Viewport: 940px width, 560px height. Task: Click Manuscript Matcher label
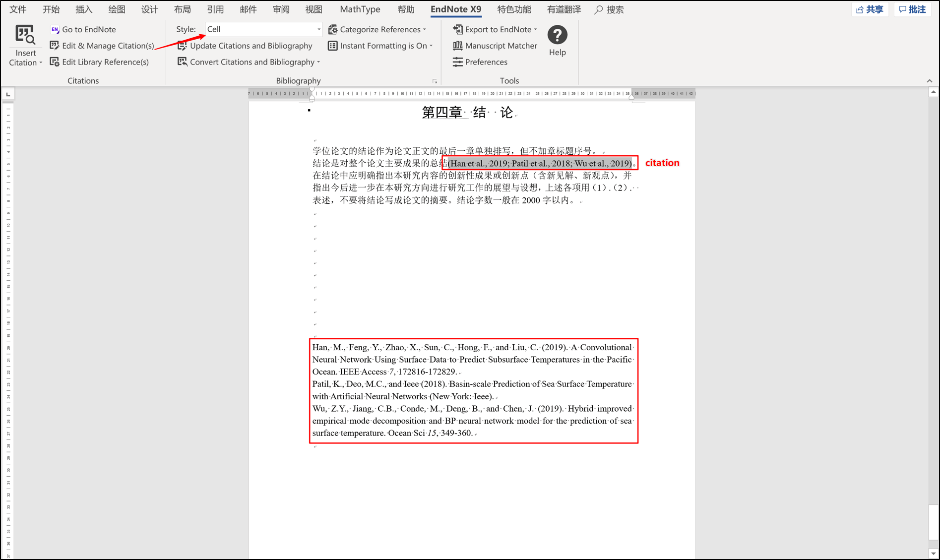click(501, 46)
